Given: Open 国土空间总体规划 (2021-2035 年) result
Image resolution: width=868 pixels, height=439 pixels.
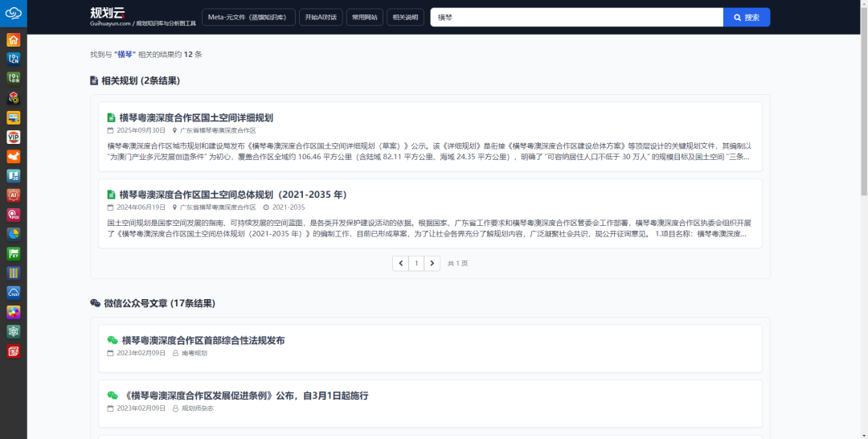Looking at the screenshot, I should [233, 195].
